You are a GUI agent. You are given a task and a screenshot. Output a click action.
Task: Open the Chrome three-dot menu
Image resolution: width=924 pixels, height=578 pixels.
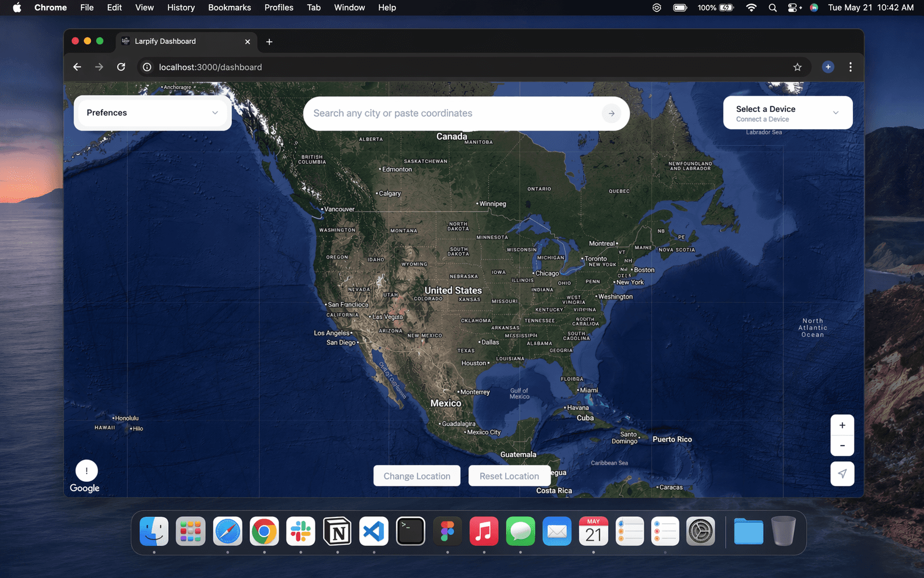(850, 67)
